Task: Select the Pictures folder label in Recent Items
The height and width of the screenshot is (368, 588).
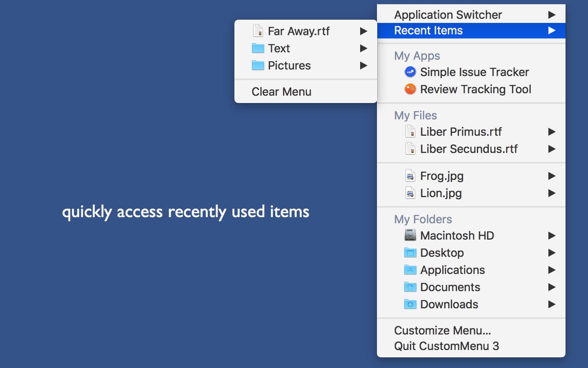Action: pyautogui.click(x=289, y=65)
